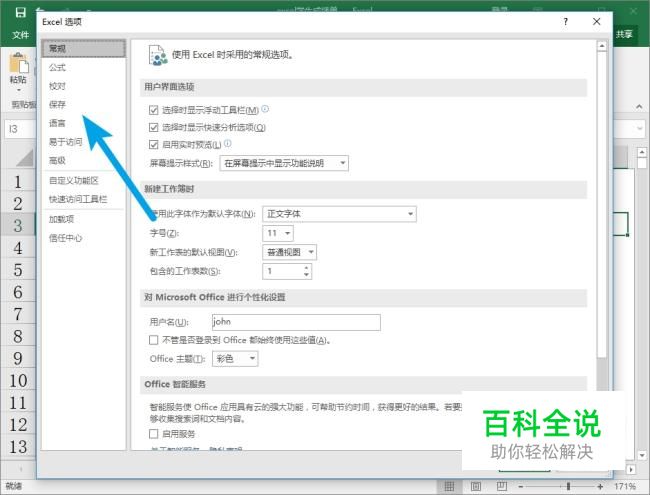Switch to Normal view icon in status bar
This screenshot has width=650, height=495.
click(x=449, y=486)
